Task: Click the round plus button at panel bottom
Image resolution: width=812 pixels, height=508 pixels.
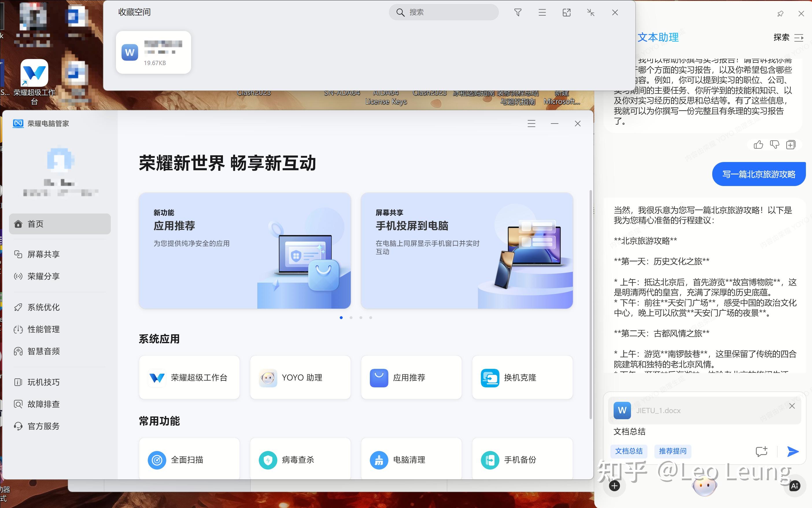Action: pos(614,486)
